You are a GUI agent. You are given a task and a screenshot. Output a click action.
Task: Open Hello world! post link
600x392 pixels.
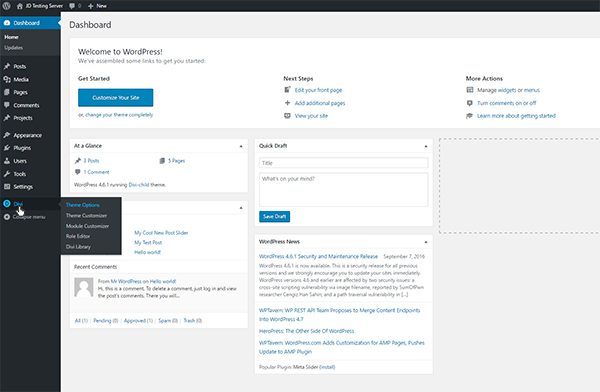click(x=147, y=252)
